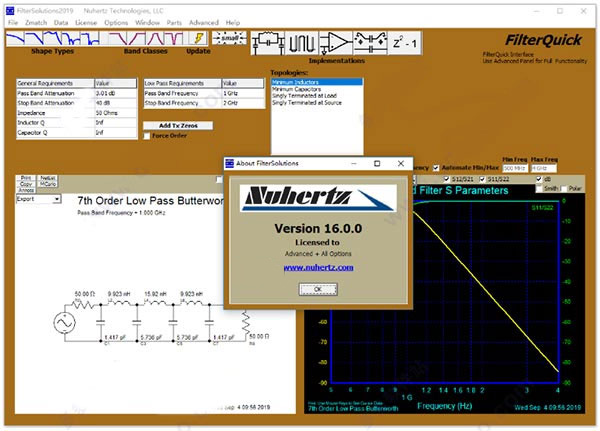Click the Print button above schematic
600x431 pixels.
point(26,178)
